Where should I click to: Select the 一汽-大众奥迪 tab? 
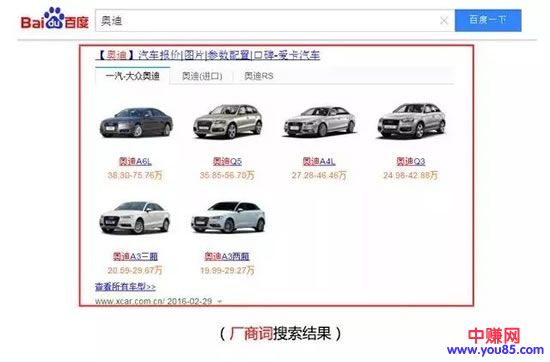(x=133, y=76)
